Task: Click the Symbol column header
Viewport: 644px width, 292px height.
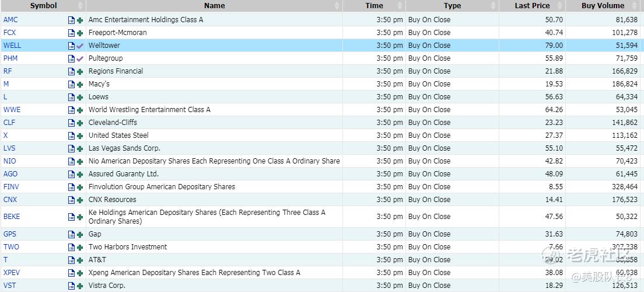Action: pyautogui.click(x=44, y=6)
